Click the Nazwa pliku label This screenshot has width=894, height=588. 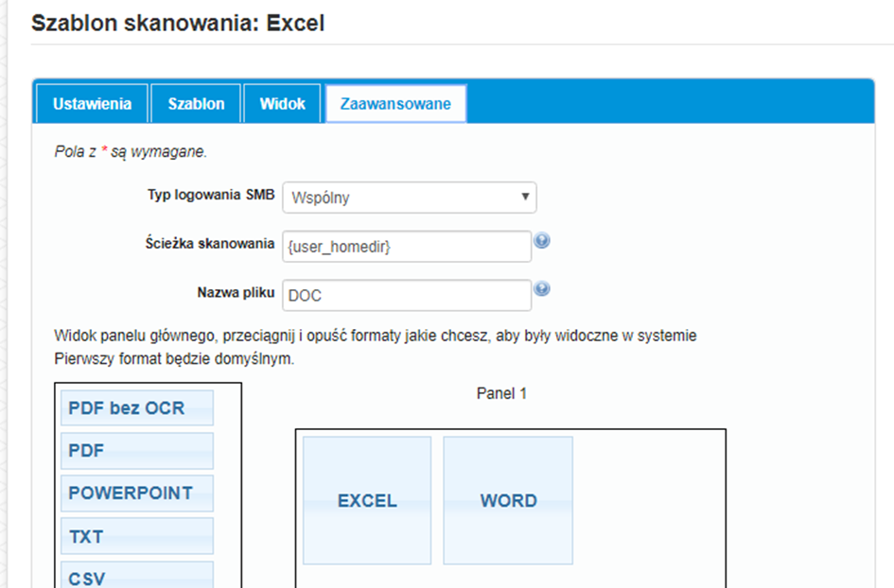tap(237, 292)
